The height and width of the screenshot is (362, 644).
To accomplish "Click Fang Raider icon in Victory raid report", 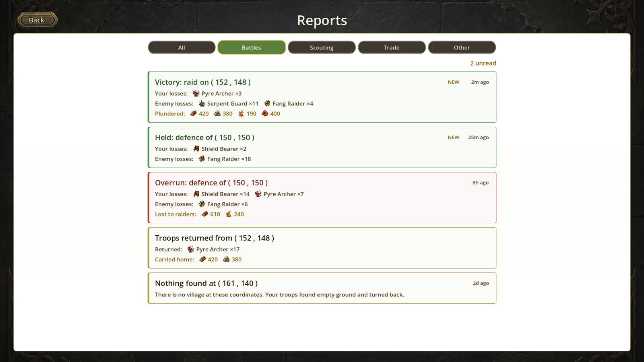I will [x=267, y=103].
